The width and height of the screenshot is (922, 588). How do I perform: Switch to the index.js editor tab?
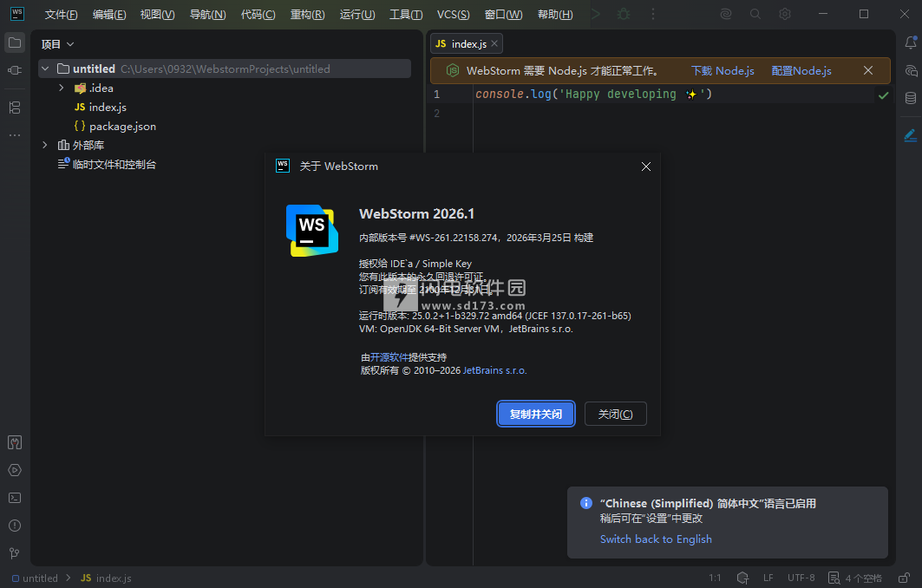coord(468,43)
